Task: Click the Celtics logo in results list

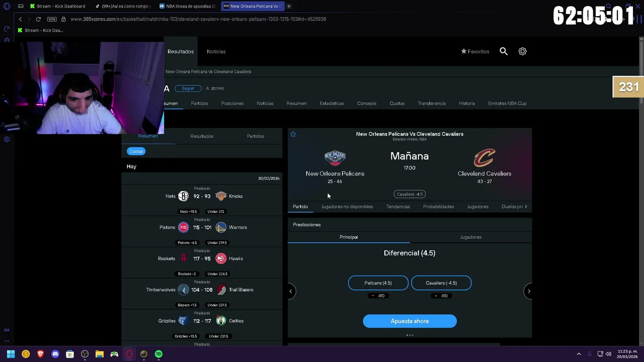Action: [221, 321]
